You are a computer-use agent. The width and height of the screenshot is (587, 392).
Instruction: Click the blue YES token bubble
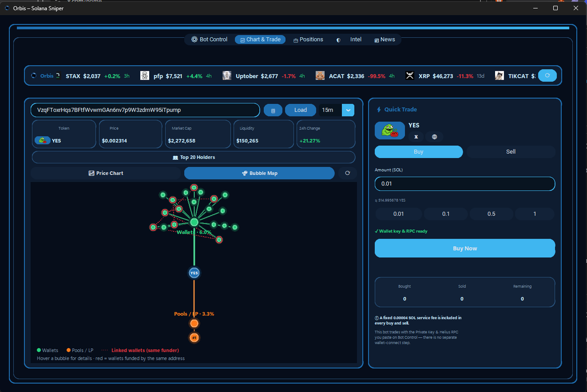coord(194,273)
